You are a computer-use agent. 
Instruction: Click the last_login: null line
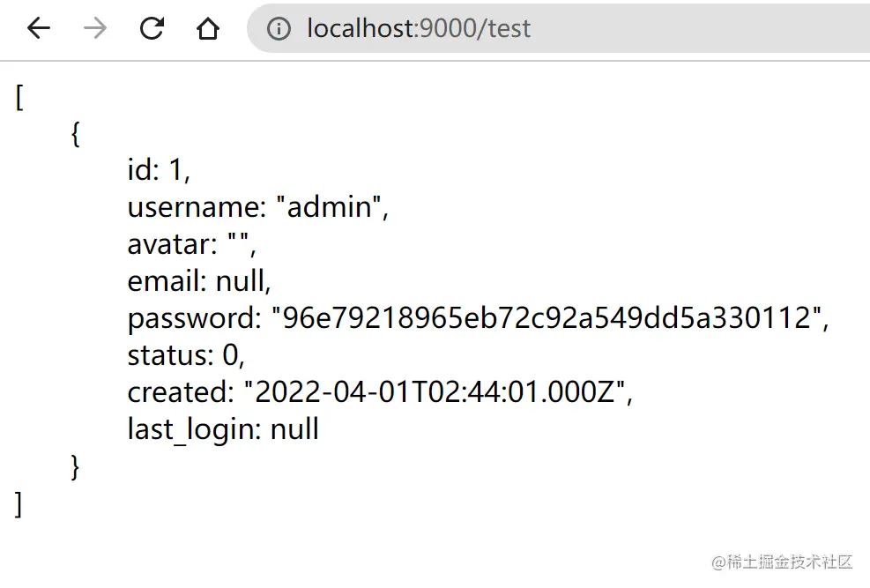coord(223,430)
